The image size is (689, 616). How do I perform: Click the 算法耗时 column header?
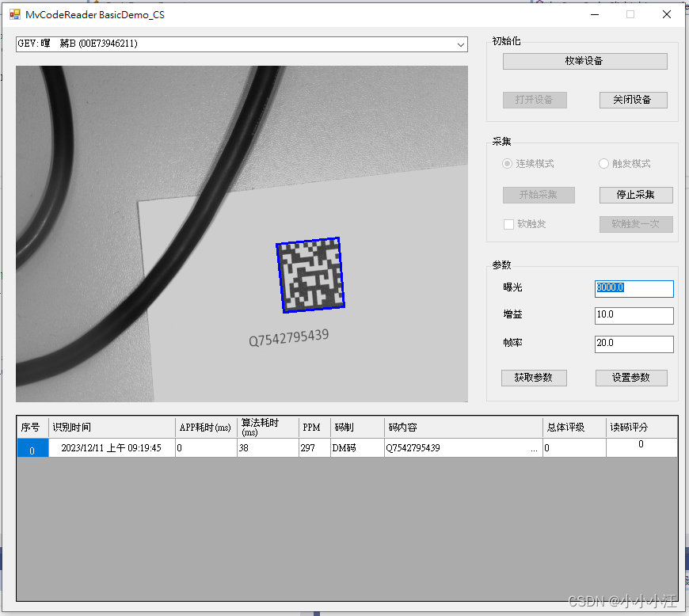268,427
